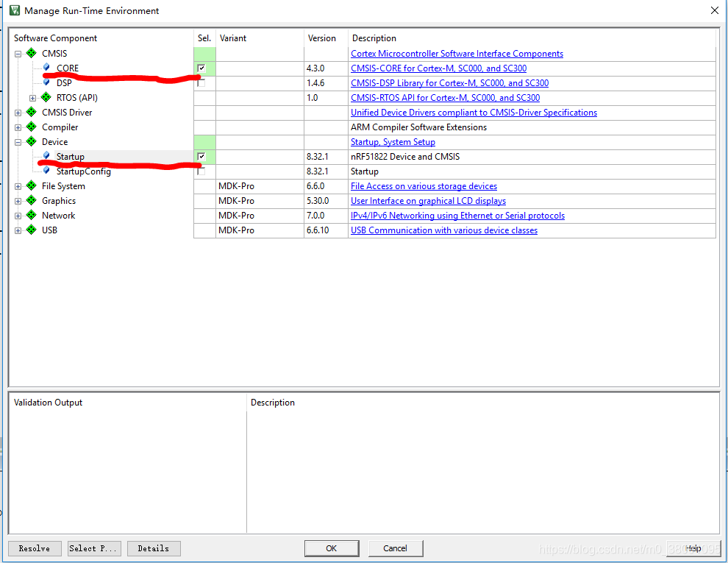Expand the File System node
The height and width of the screenshot is (563, 728).
(x=18, y=187)
